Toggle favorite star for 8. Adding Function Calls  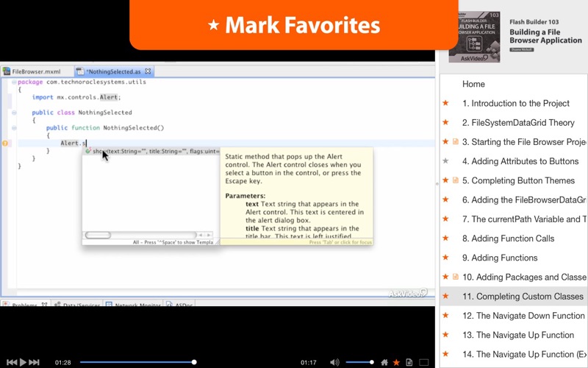(x=445, y=238)
